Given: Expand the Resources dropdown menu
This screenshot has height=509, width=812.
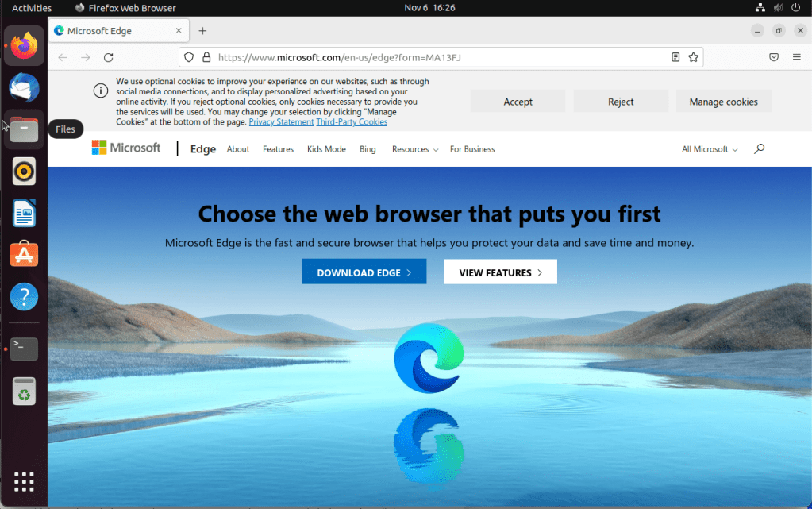Looking at the screenshot, I should [x=414, y=149].
